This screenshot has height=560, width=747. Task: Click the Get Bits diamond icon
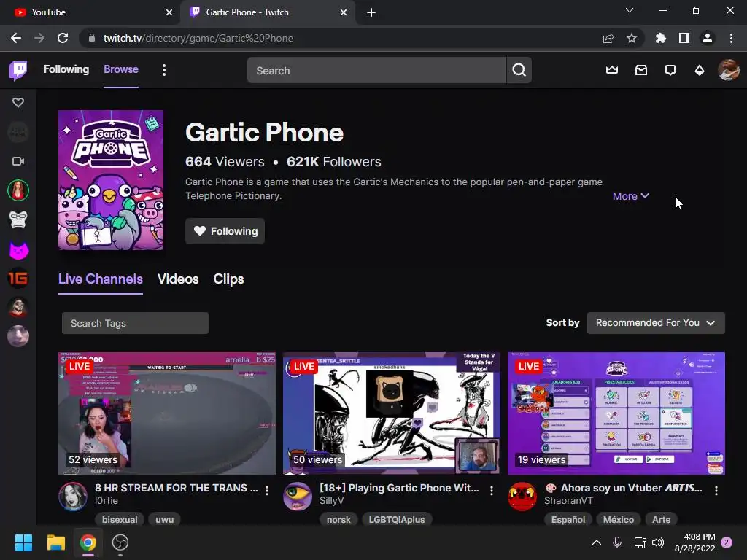(x=700, y=71)
